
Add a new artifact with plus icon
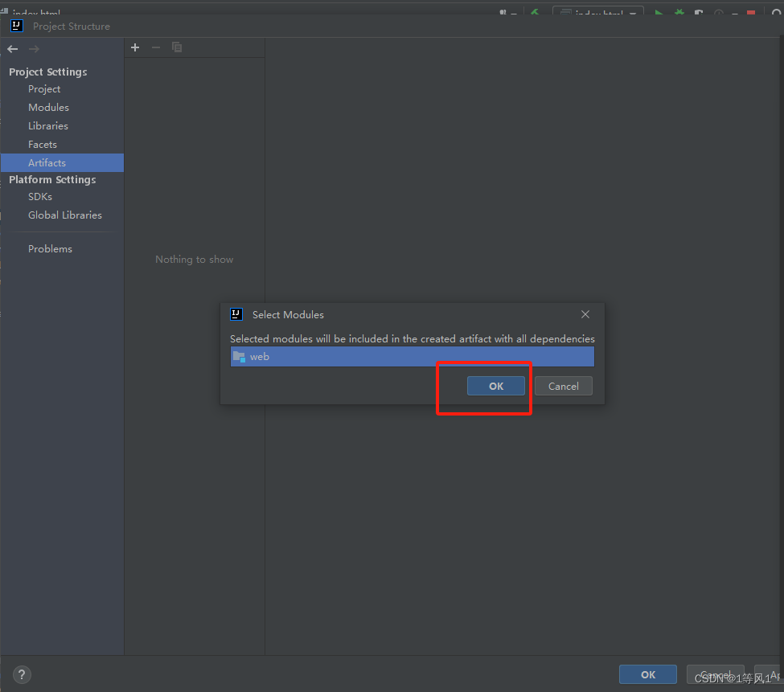135,47
